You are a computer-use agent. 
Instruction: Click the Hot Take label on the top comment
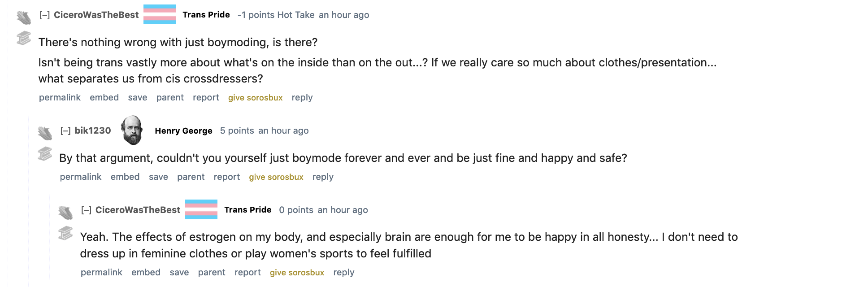(296, 15)
